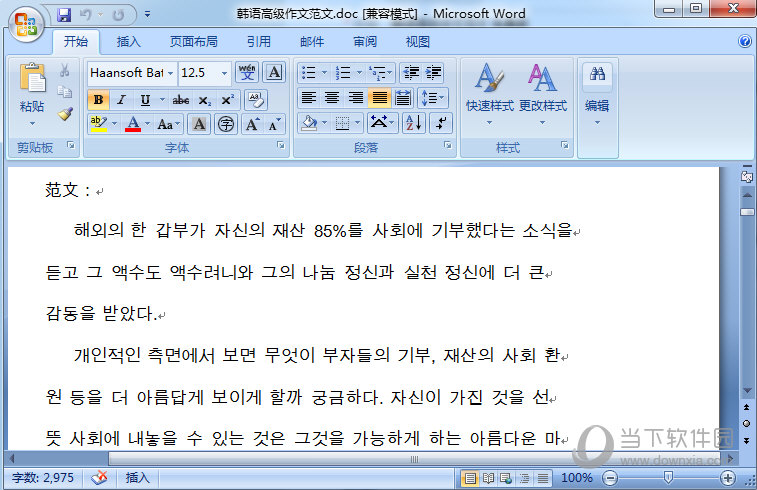This screenshot has height=490, width=757.
Task: Toggle superscript formatting
Action: (227, 100)
